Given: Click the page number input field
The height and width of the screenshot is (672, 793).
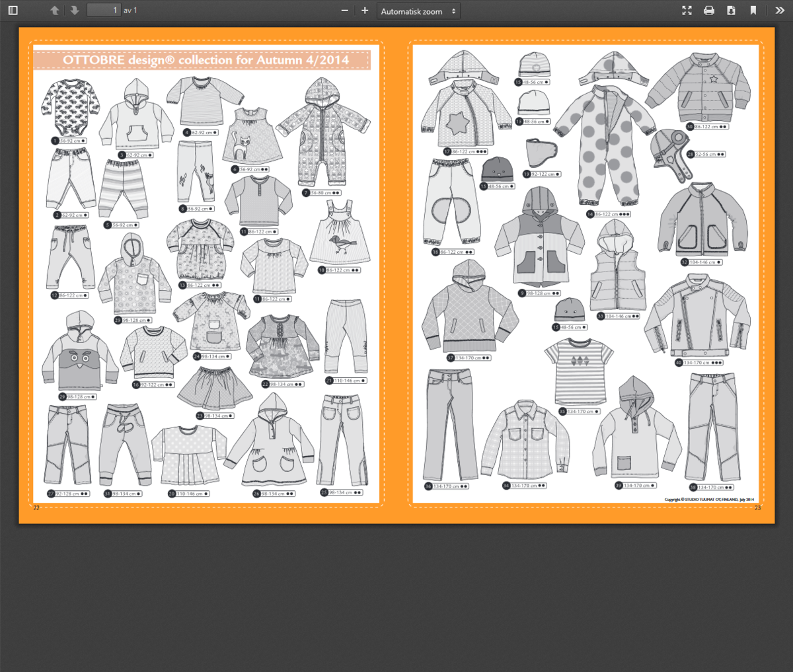Looking at the screenshot, I should pyautogui.click(x=104, y=11).
